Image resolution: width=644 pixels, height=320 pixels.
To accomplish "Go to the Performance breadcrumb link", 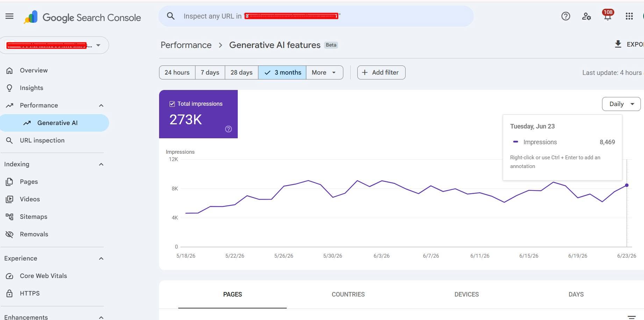I will (186, 45).
